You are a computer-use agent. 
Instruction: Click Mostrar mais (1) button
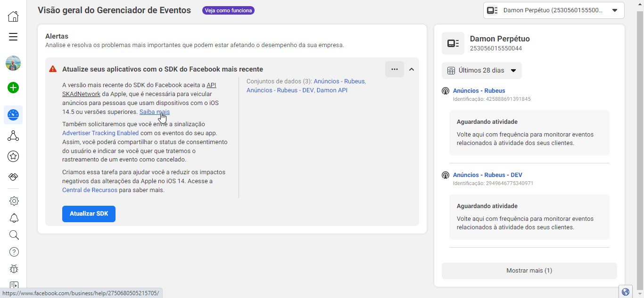529,271
